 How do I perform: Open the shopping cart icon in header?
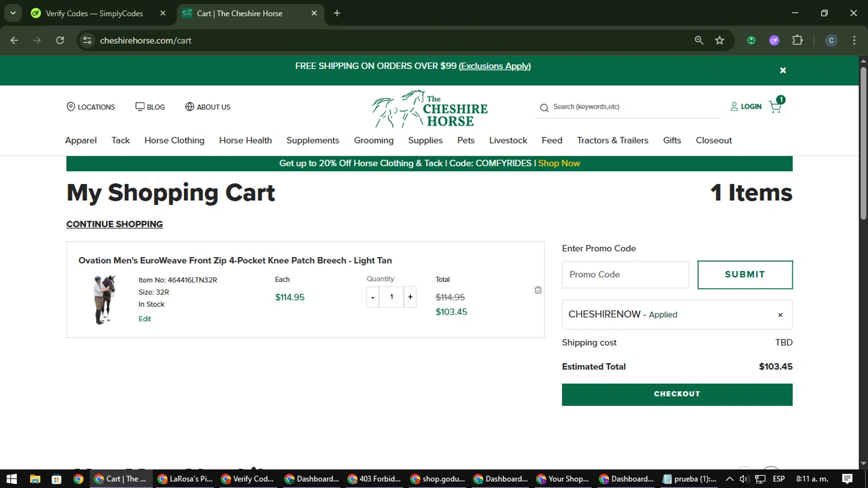[776, 105]
